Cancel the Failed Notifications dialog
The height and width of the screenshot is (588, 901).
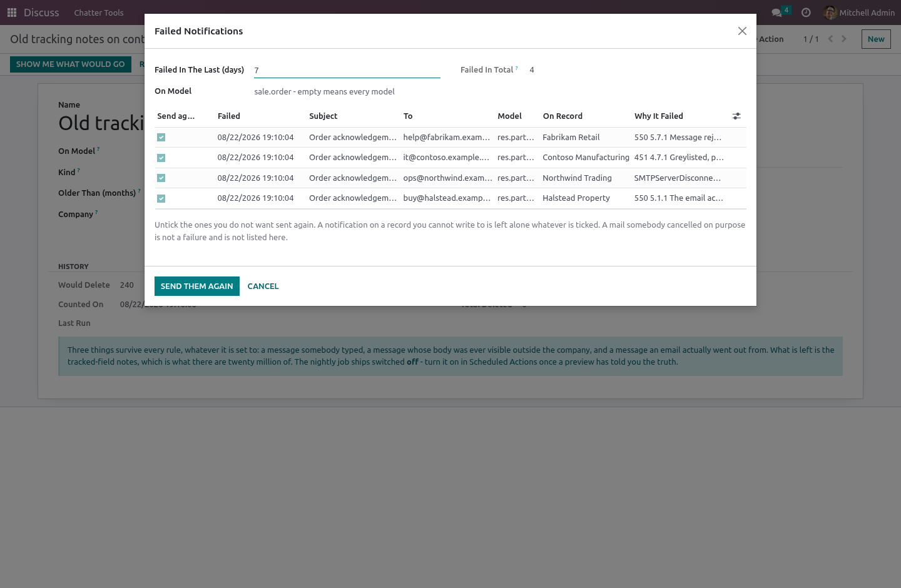[263, 286]
